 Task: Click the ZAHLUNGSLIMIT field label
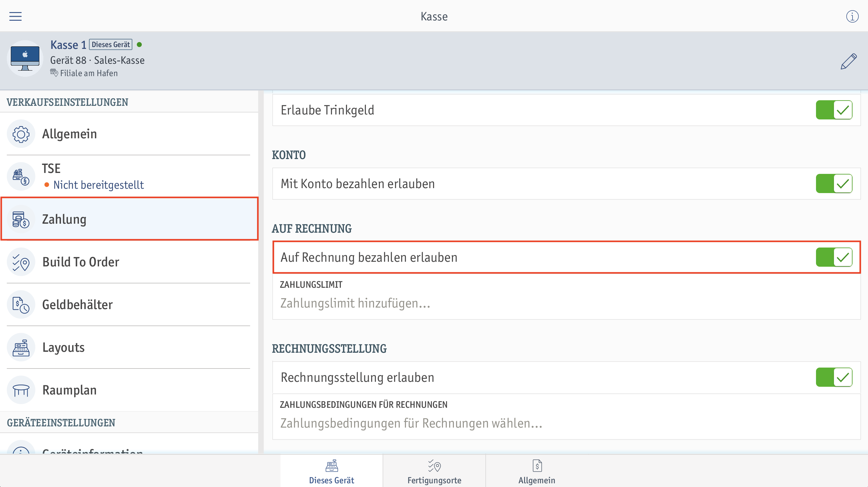point(311,285)
